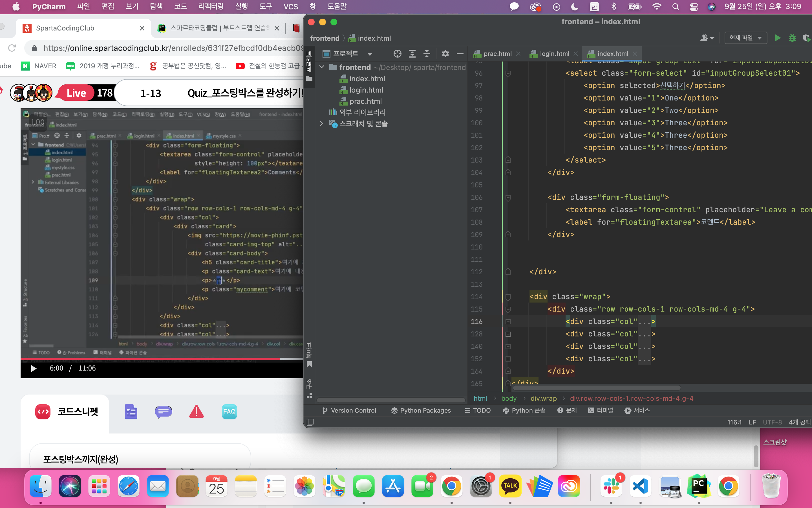The height and width of the screenshot is (508, 812).
Task: Open Slack from the Dock
Action: point(611,486)
